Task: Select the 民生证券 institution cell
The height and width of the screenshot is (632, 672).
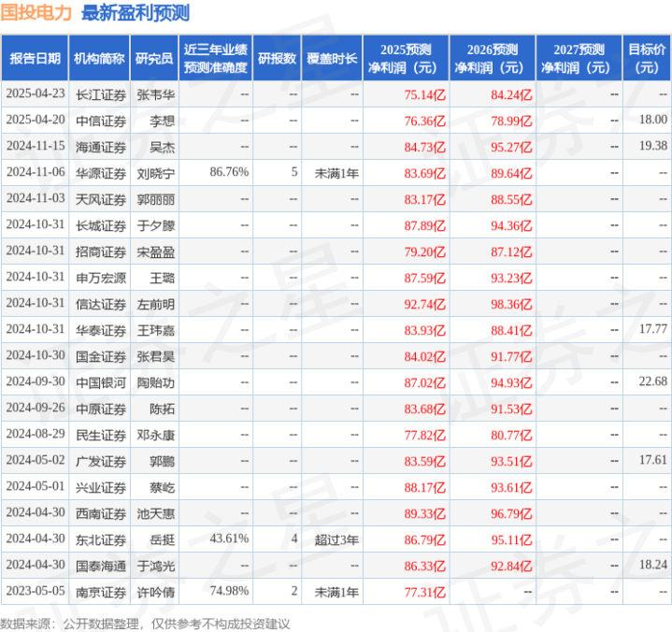Action: pos(101,435)
